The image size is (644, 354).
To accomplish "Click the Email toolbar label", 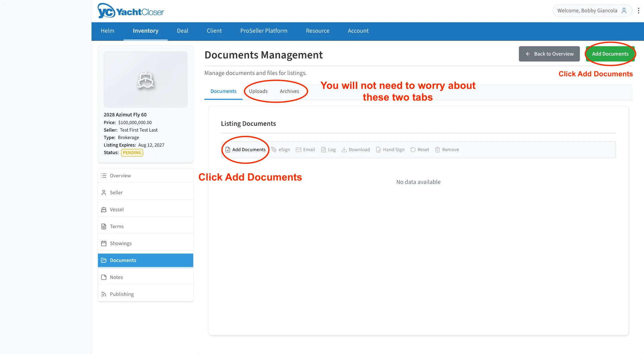I will [309, 150].
